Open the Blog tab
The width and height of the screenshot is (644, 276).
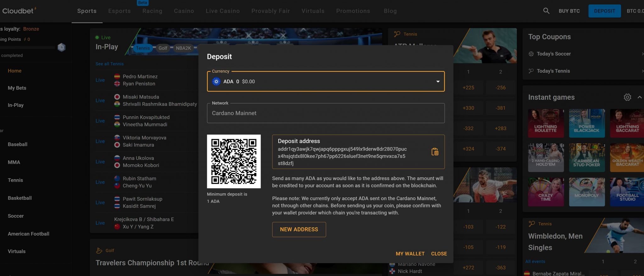(x=390, y=11)
